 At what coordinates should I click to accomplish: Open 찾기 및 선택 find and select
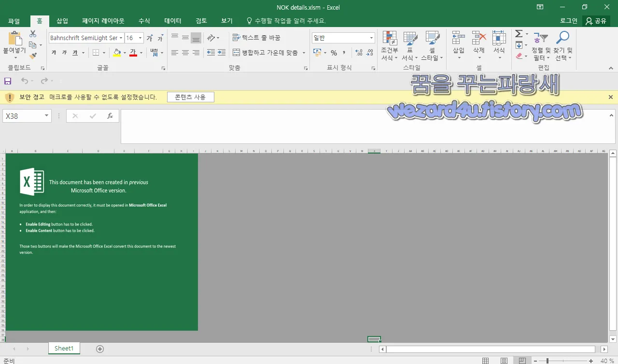click(562, 46)
